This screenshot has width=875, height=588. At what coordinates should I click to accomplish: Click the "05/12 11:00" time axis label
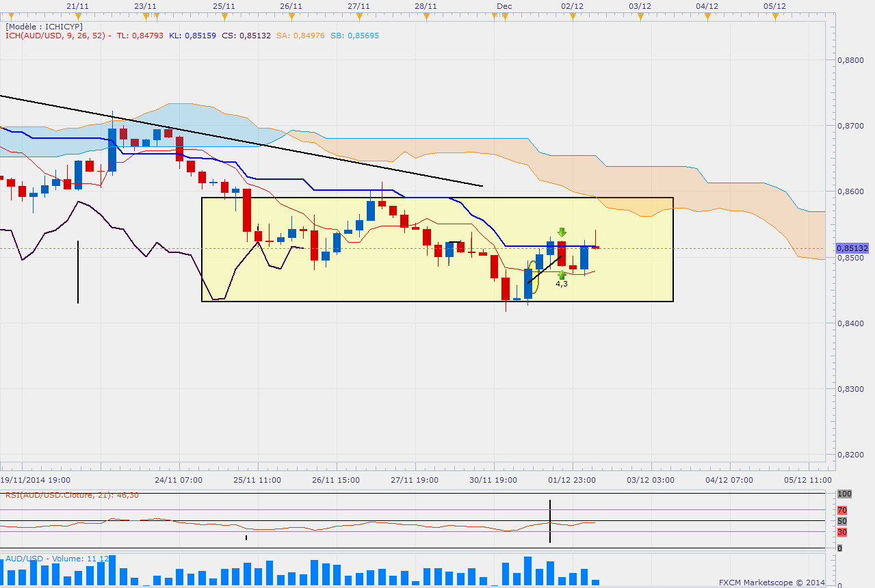809,480
